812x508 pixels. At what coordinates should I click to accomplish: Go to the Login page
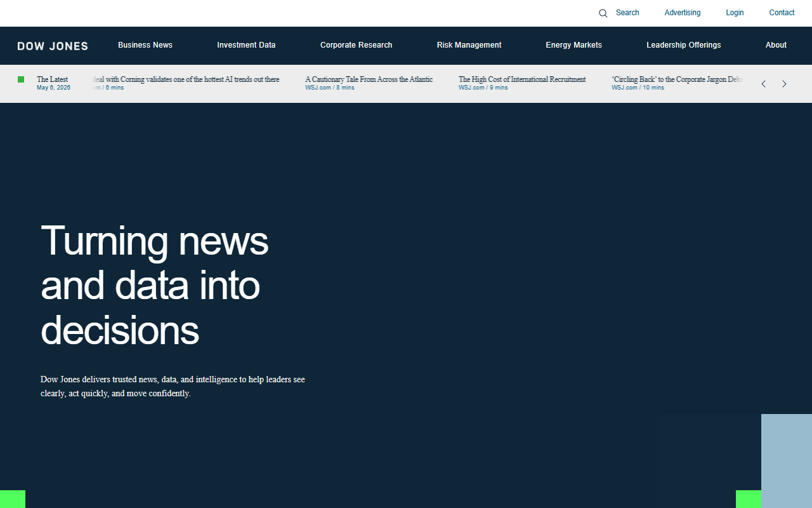735,13
